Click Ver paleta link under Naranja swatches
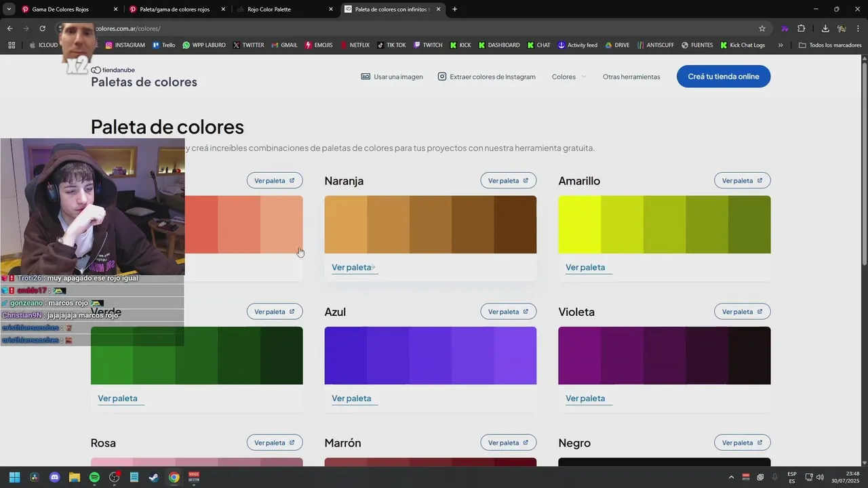 (353, 268)
